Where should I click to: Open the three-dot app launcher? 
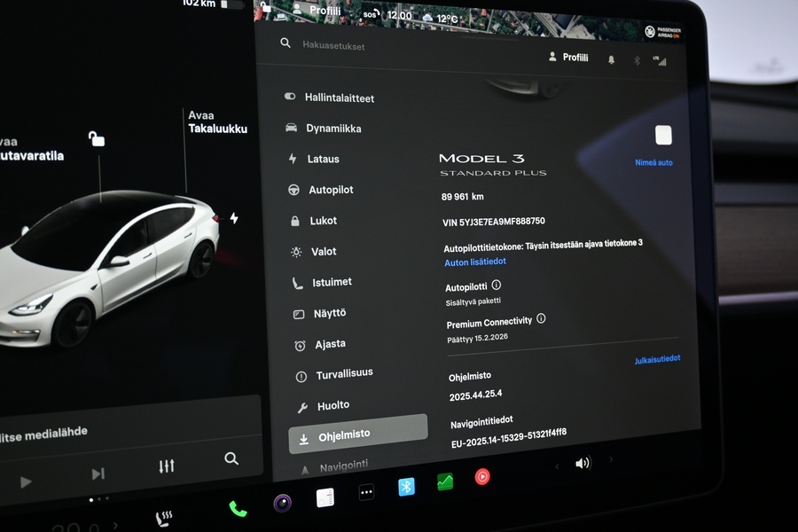(366, 492)
